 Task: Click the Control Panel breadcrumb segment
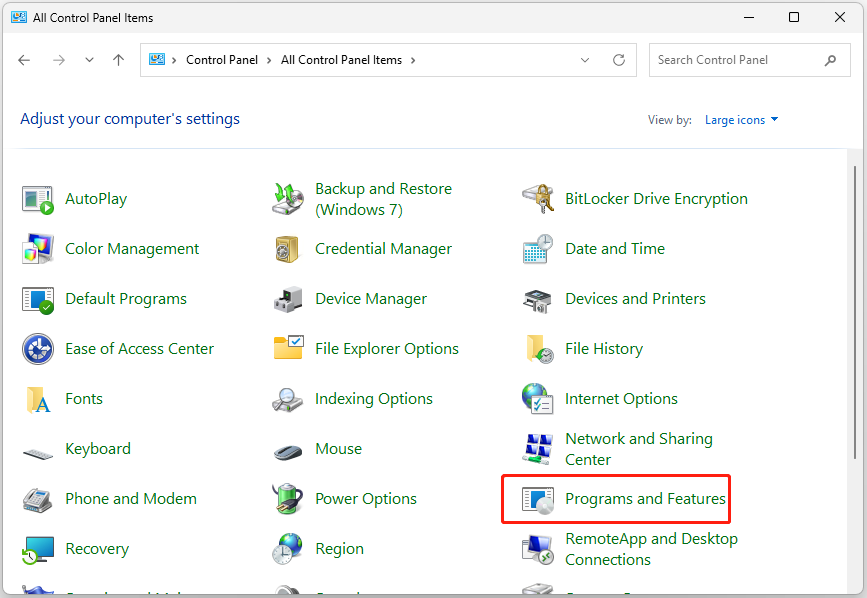tap(222, 60)
